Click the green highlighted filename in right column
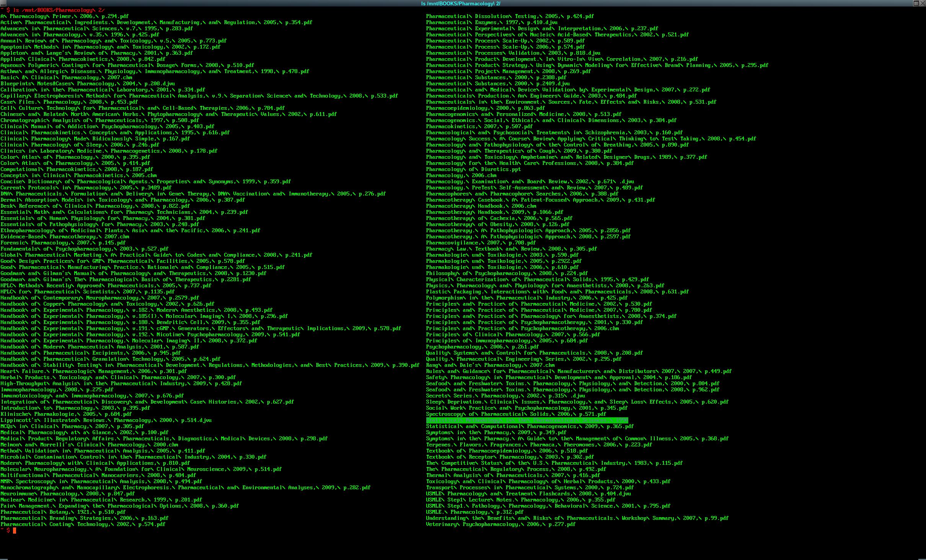 [x=527, y=420]
